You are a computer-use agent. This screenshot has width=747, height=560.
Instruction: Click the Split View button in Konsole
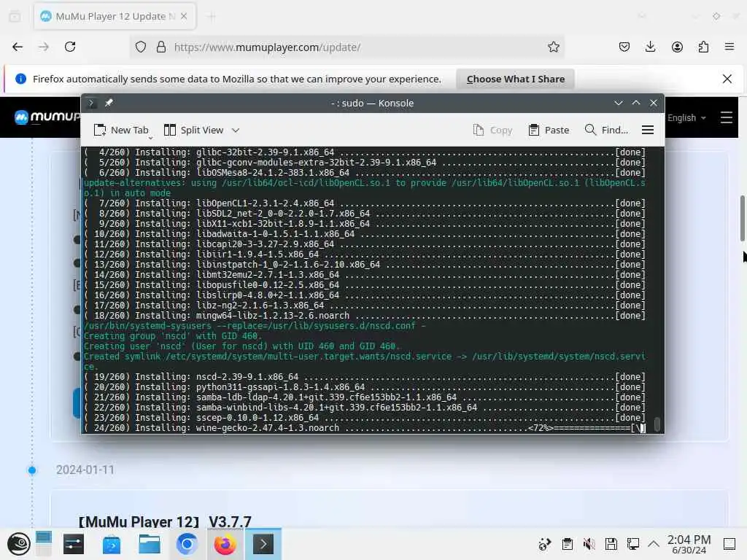tap(194, 130)
